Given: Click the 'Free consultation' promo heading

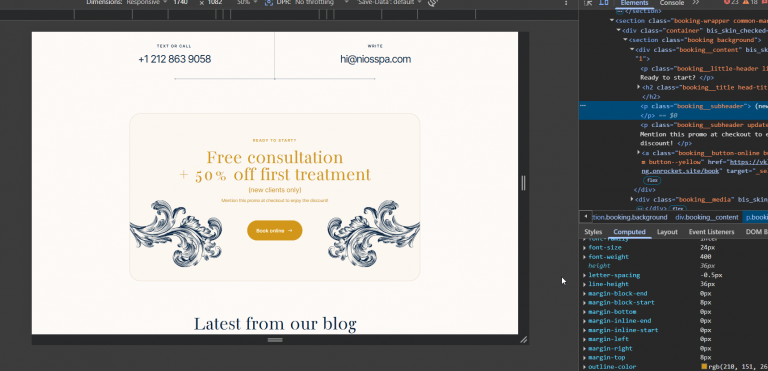Looking at the screenshot, I should (275, 157).
